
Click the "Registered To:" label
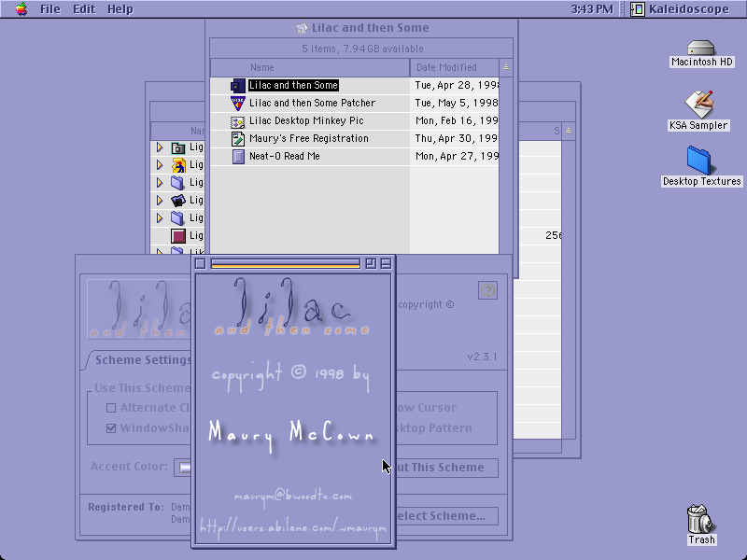click(126, 507)
